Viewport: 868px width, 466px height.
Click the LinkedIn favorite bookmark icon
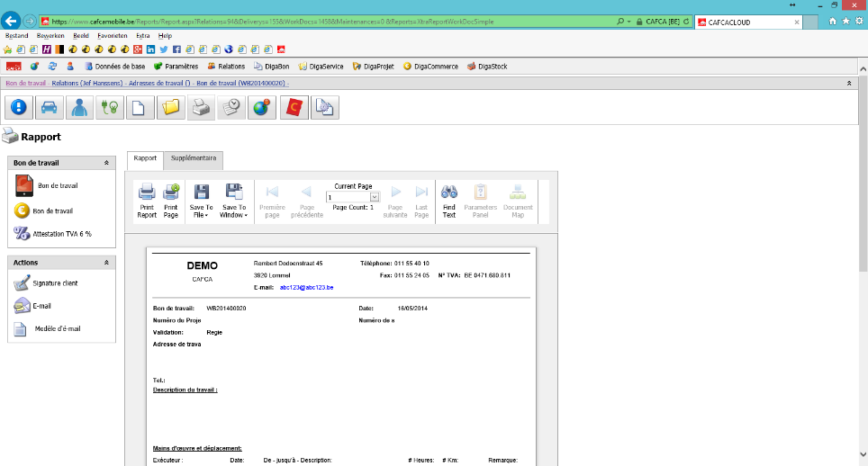tap(150, 49)
